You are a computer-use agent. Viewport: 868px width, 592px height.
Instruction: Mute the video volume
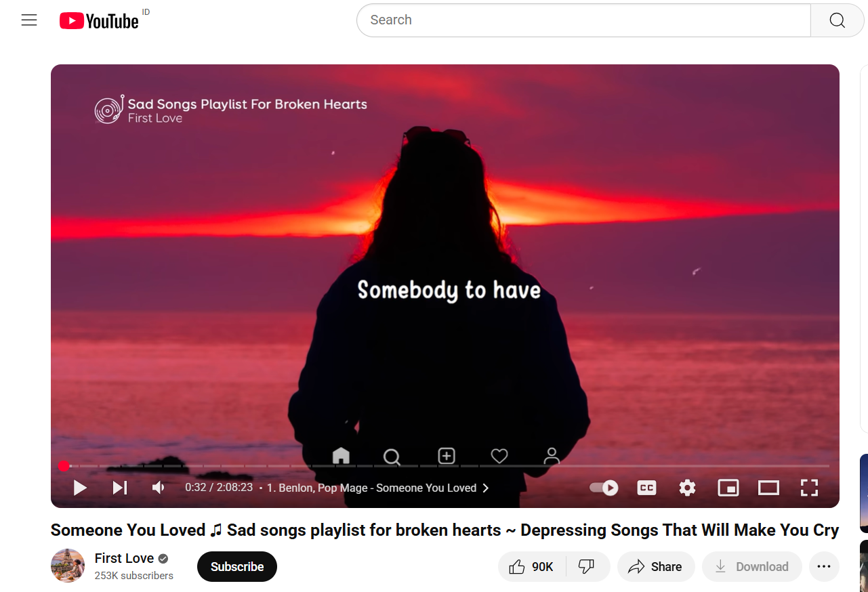click(x=159, y=488)
